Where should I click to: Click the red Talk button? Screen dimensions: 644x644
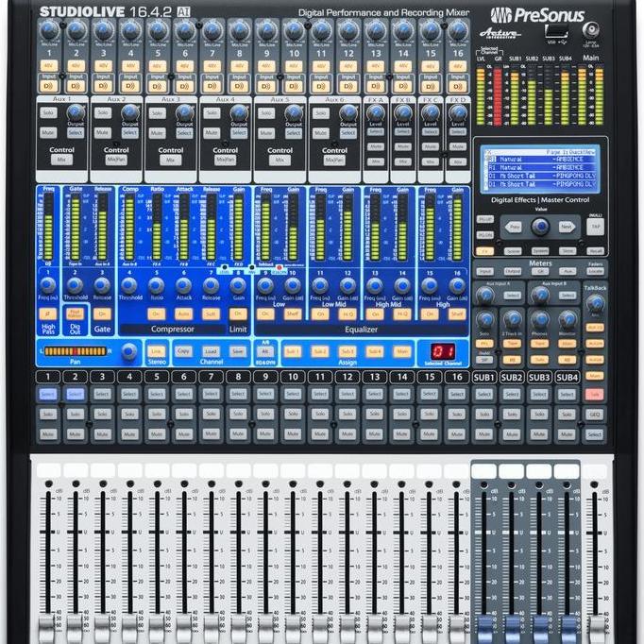(x=594, y=395)
